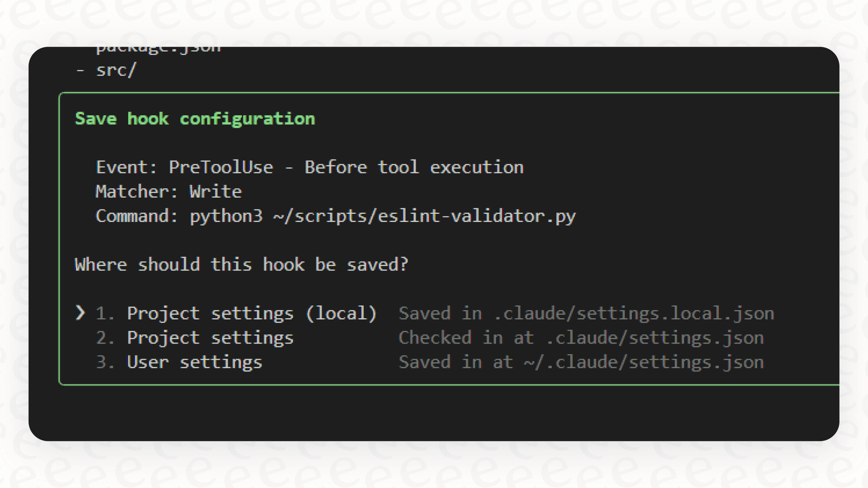Click the package.json file entry
Image resolution: width=868 pixels, height=488 pixels.
coord(158,48)
